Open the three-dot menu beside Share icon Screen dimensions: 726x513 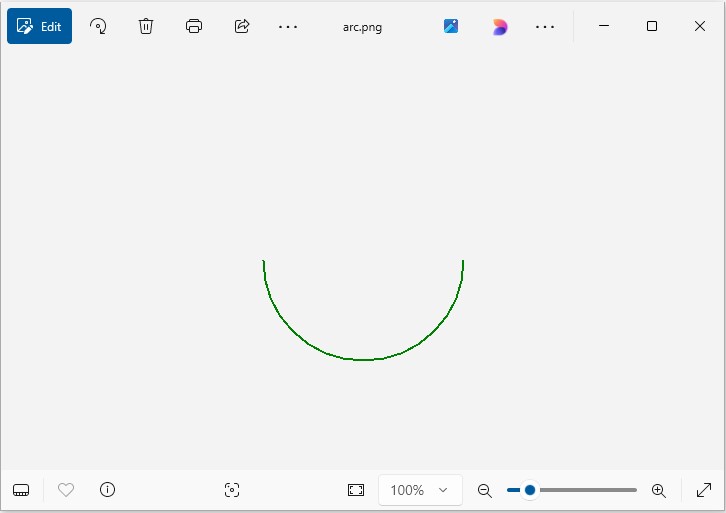288,27
